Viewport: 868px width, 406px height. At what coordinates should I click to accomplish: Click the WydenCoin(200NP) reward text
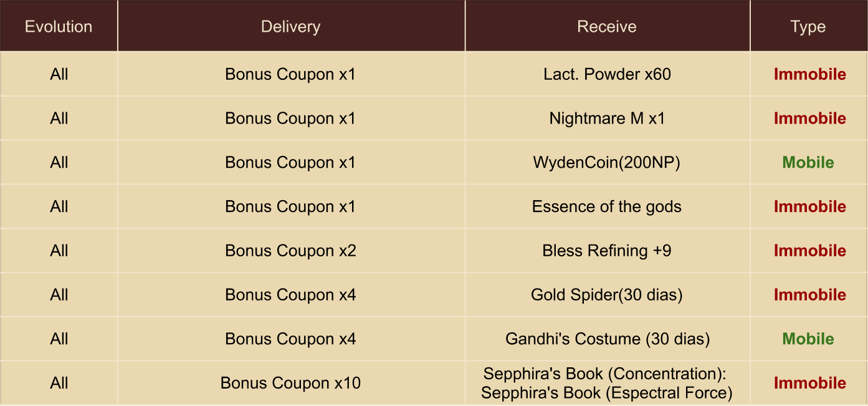click(607, 163)
